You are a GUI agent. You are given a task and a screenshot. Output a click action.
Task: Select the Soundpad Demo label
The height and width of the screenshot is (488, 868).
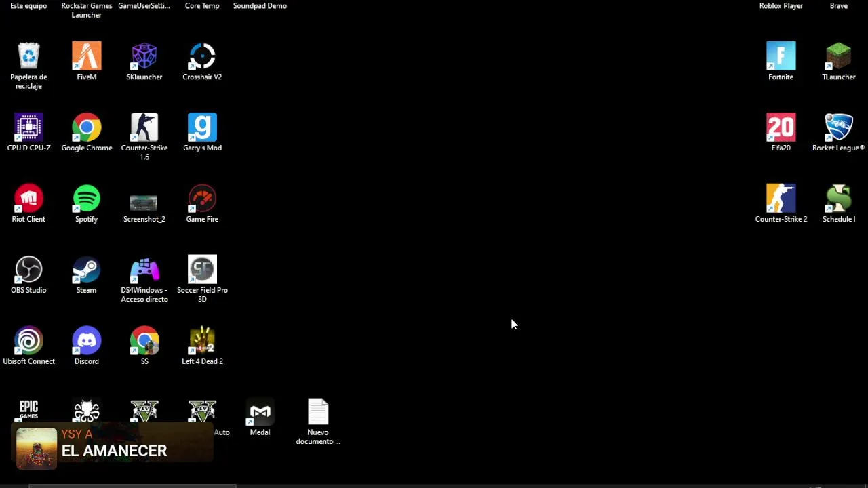coord(260,6)
